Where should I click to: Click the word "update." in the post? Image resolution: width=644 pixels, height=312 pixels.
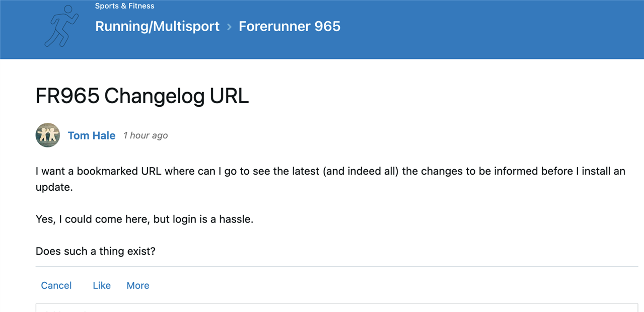point(54,187)
